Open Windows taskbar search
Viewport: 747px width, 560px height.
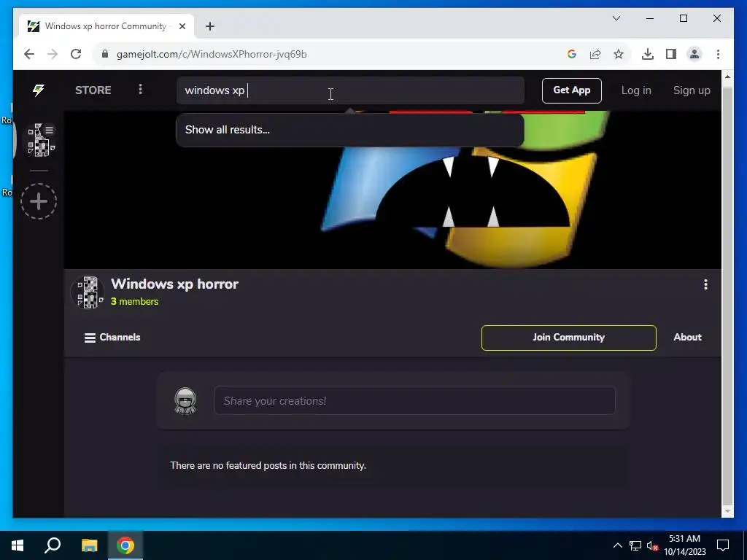(53, 545)
